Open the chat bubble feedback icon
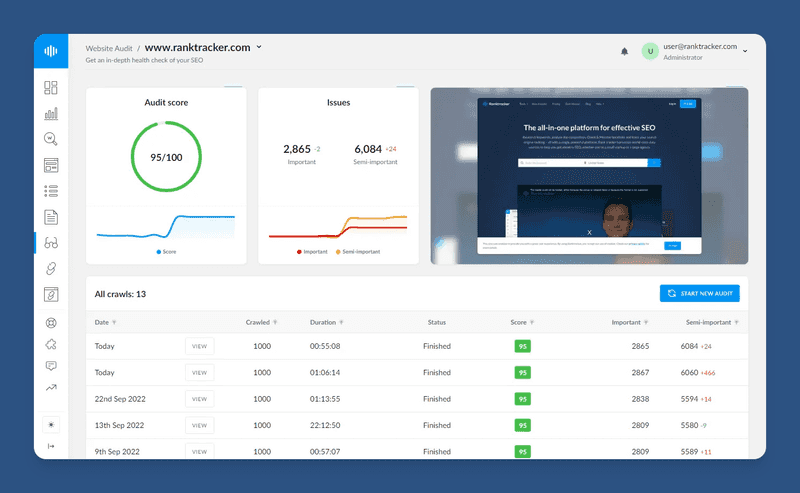The image size is (800, 493). (x=51, y=366)
